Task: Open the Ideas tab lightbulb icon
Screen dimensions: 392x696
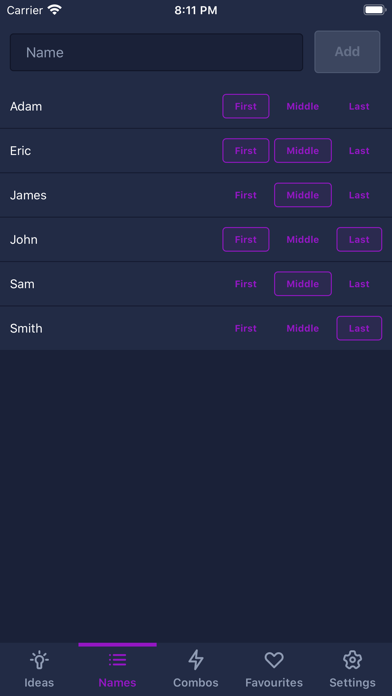Action: click(39, 660)
